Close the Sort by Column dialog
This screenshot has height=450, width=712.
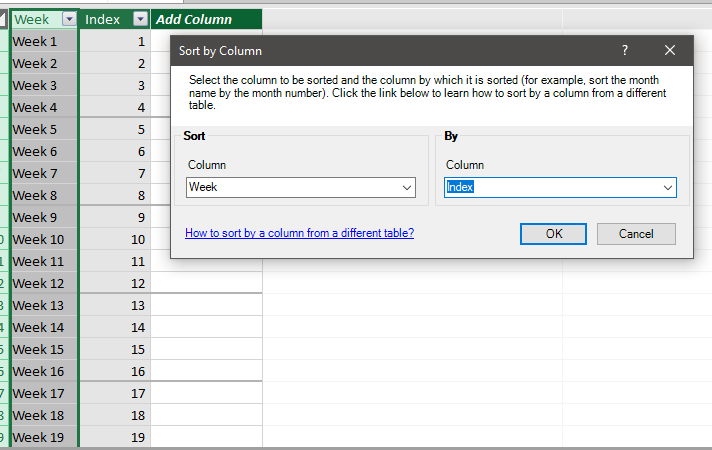(x=670, y=50)
